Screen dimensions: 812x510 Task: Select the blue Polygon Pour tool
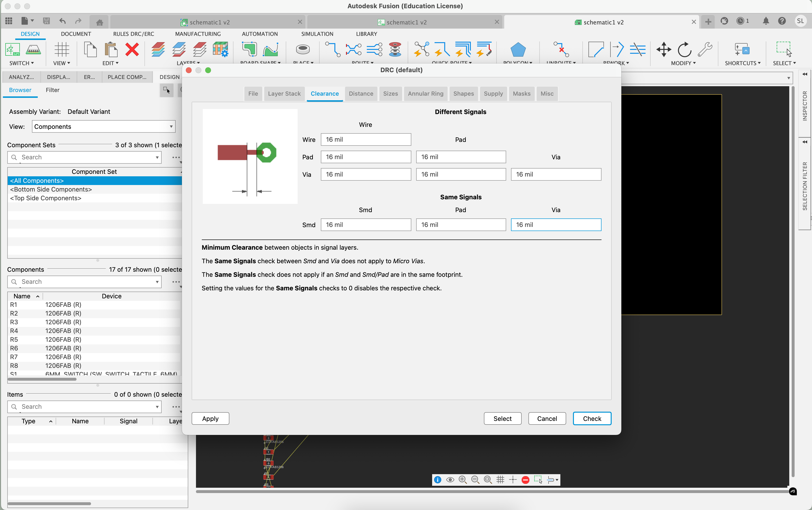click(518, 50)
